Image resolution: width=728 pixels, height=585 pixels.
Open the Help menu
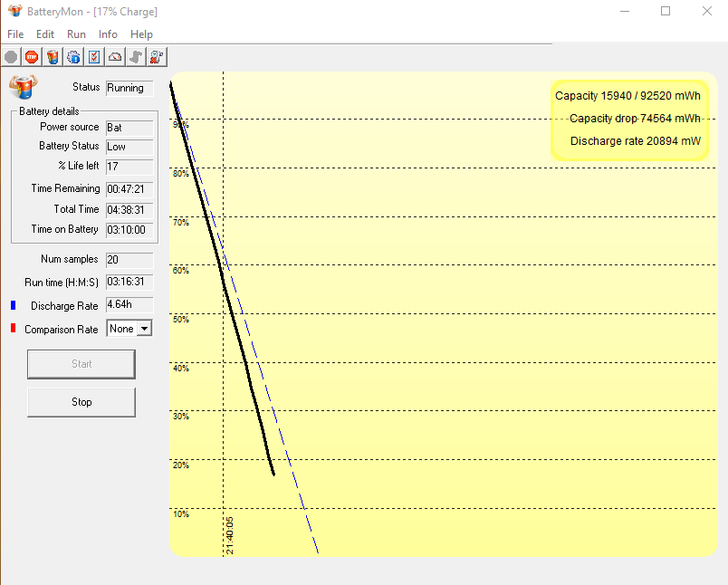pyautogui.click(x=141, y=34)
